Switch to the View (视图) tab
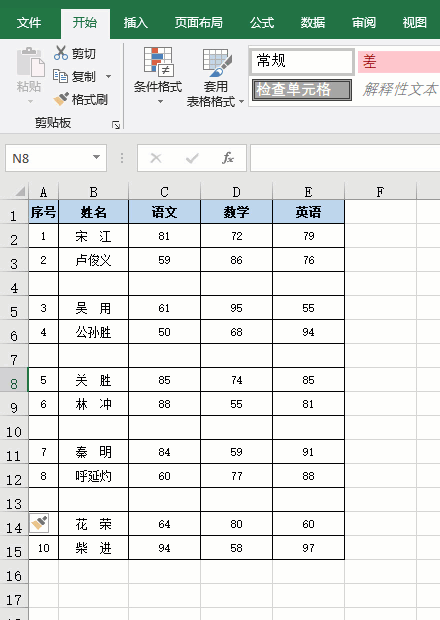Image resolution: width=440 pixels, height=620 pixels. [415, 23]
